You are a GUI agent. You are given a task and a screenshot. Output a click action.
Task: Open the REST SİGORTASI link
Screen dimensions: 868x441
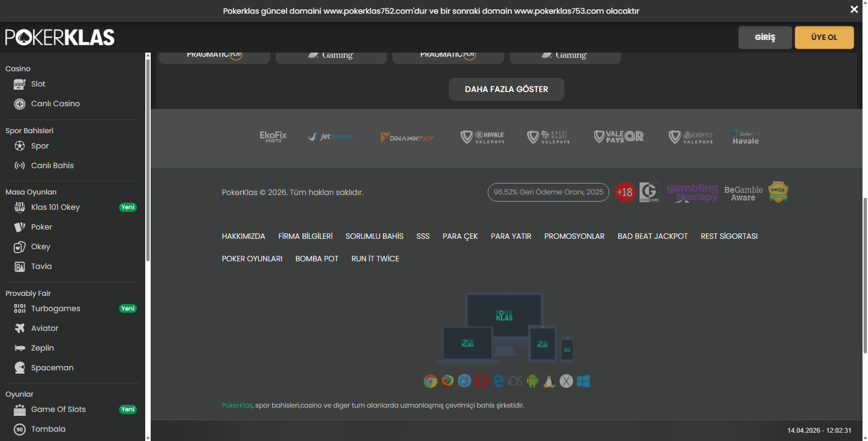click(x=729, y=236)
